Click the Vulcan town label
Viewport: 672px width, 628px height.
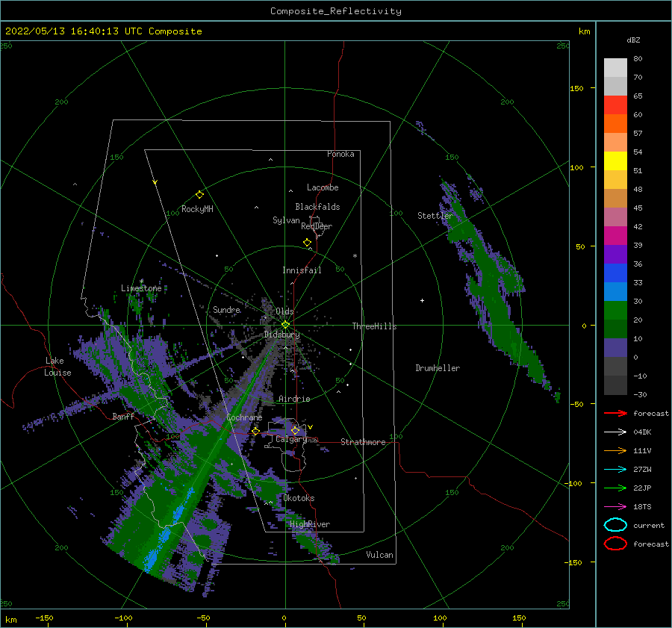coord(379,555)
